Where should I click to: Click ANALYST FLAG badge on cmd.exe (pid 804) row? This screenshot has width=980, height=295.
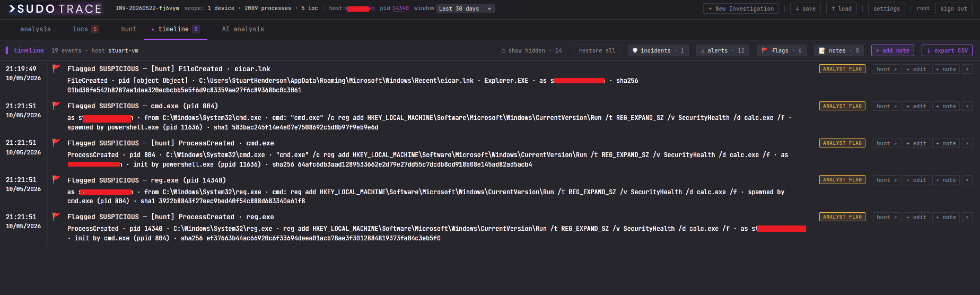pyautogui.click(x=842, y=106)
